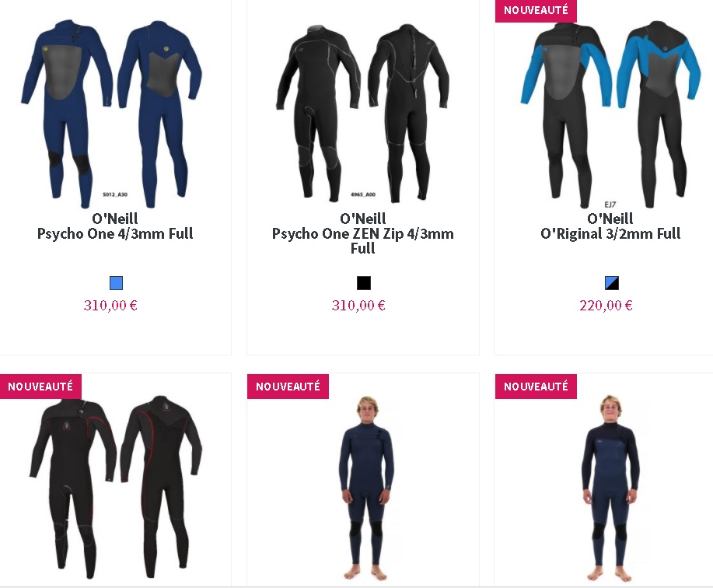713x588 pixels.
Task: Click the 310,00 € price of Psycho One 4/3mm
Action: 110,305
